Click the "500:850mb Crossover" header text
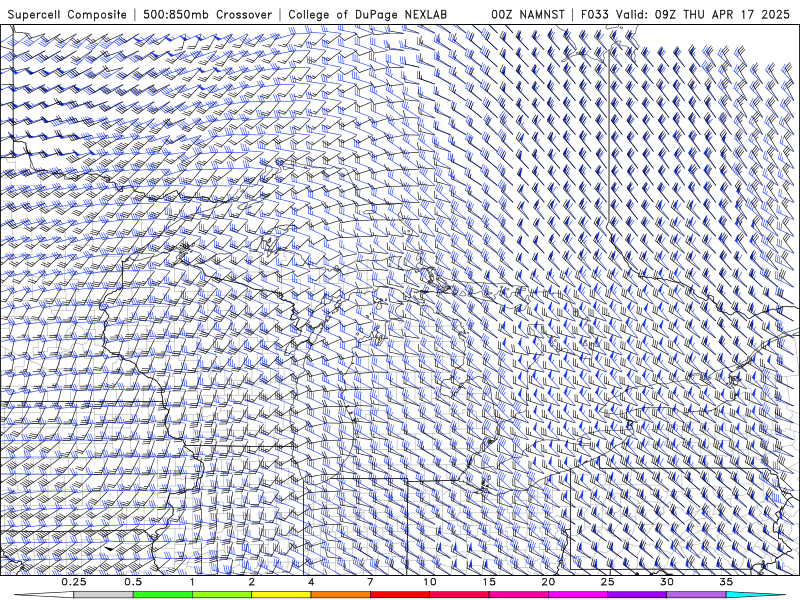800x600 pixels. point(208,14)
